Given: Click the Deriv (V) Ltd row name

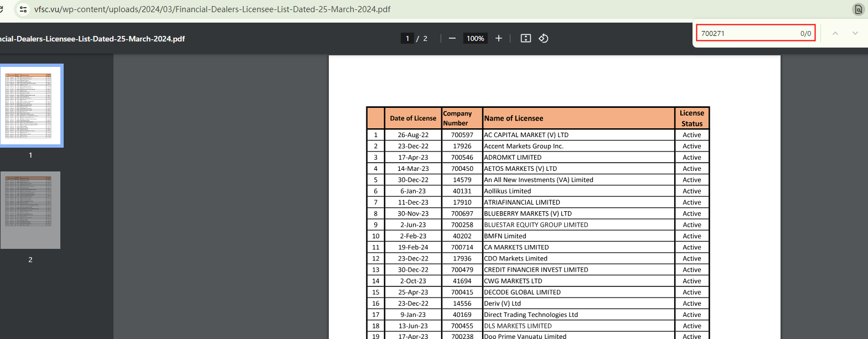Looking at the screenshot, I should coord(502,304).
